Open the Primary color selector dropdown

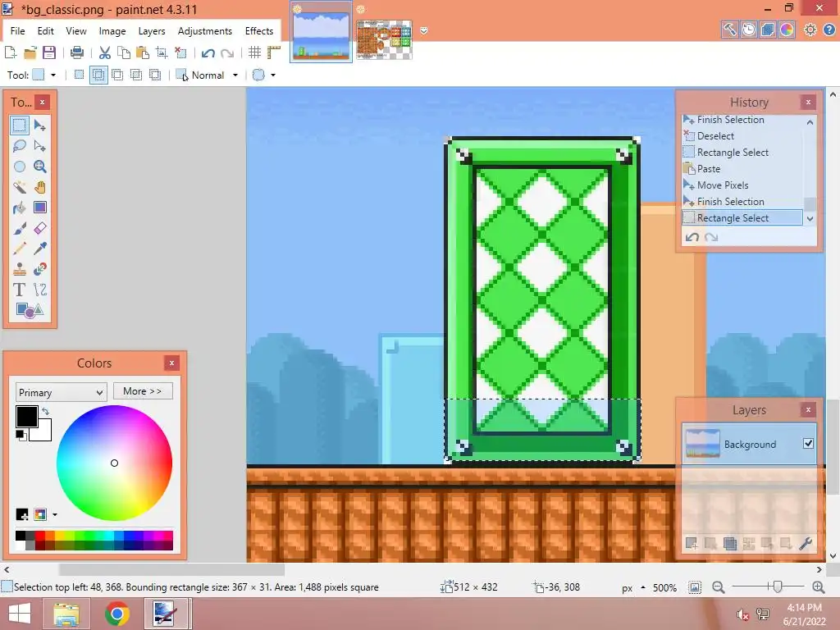tap(61, 393)
